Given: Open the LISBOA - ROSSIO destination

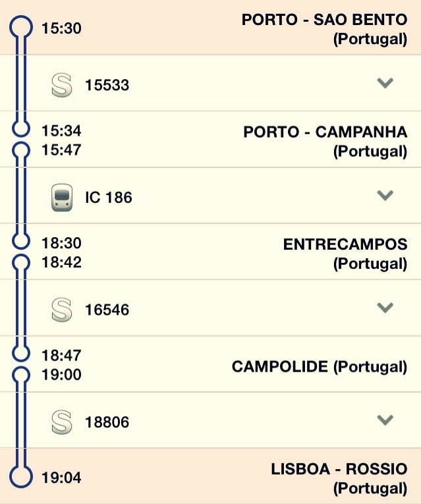Looking at the screenshot, I should tap(339, 469).
